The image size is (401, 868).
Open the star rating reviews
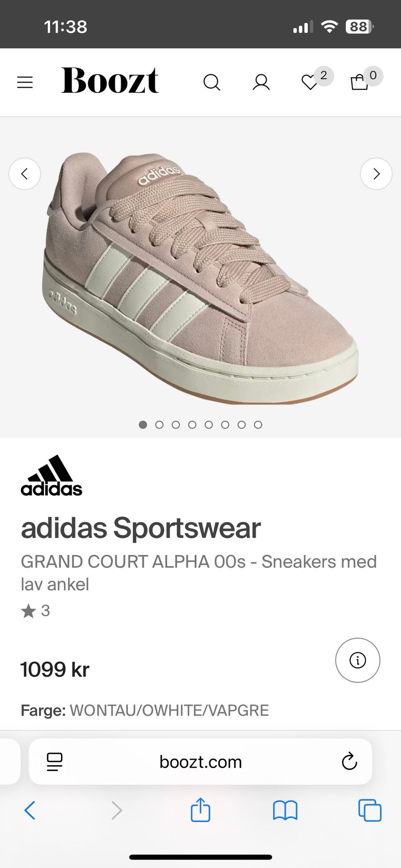(x=36, y=611)
